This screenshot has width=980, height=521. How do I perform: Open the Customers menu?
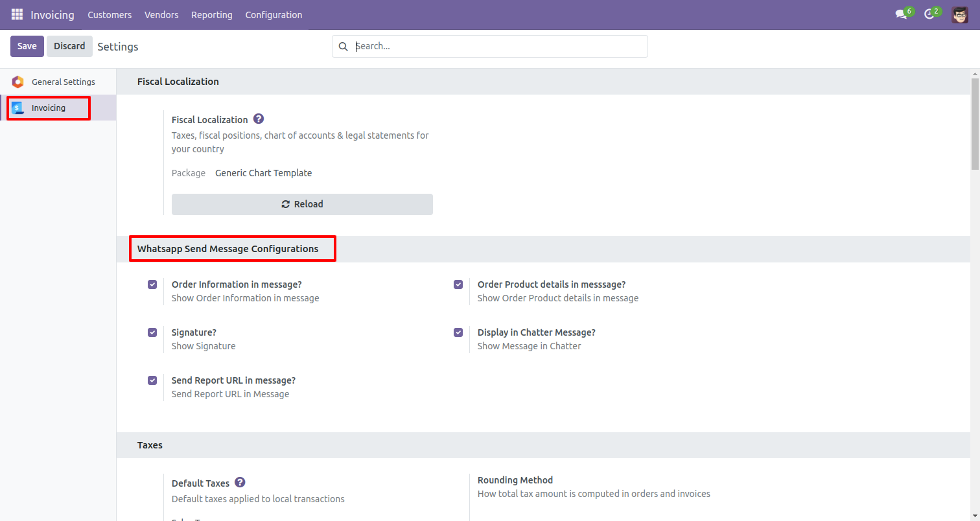(x=110, y=14)
